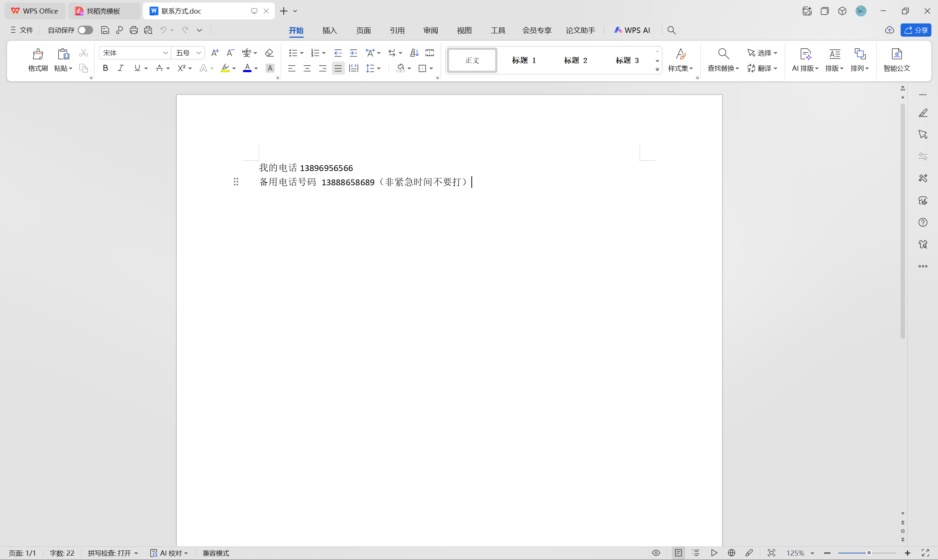The width and height of the screenshot is (938, 560).
Task: Center align the paragraph
Action: point(307,68)
